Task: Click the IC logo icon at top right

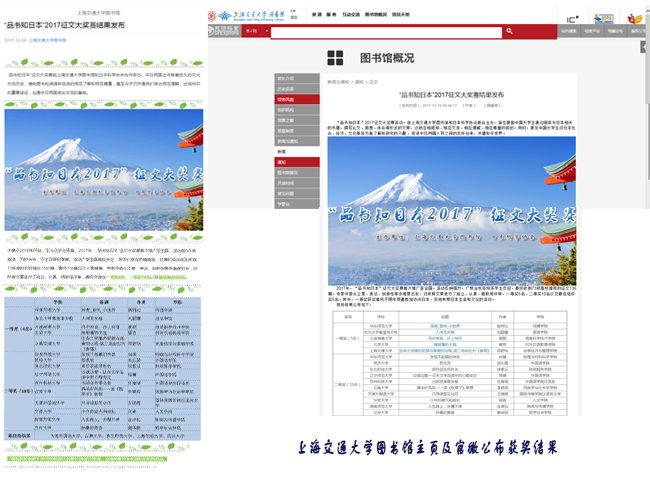Action: click(x=572, y=19)
